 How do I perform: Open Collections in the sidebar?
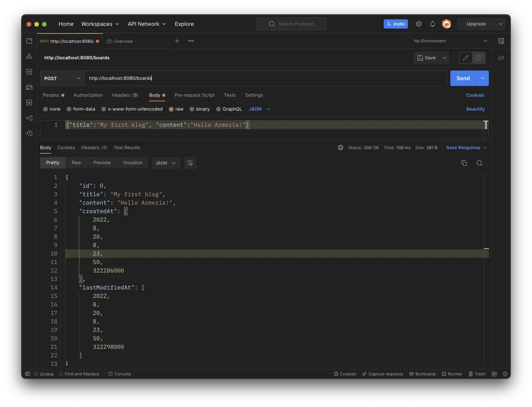pos(29,41)
